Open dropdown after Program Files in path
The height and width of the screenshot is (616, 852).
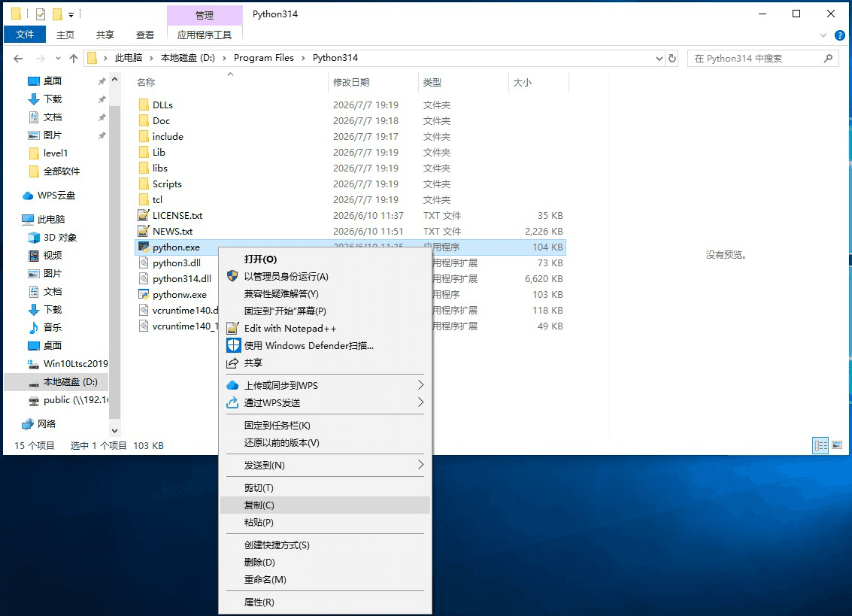point(303,58)
